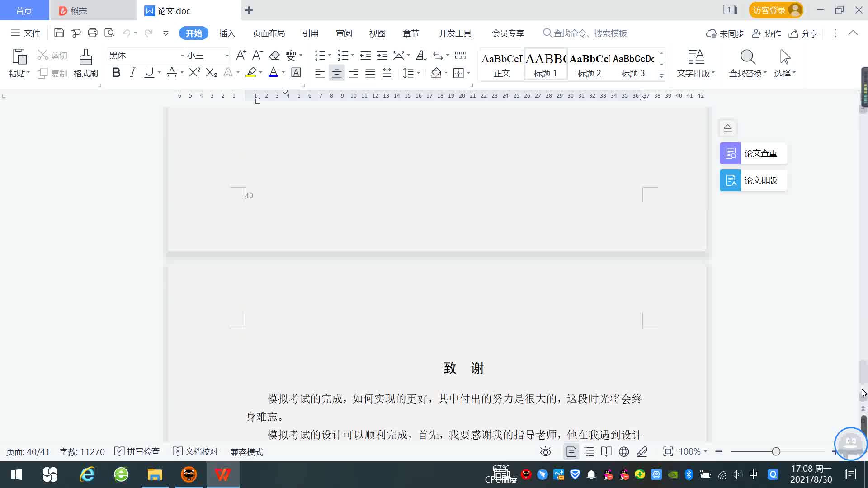Expand the font size dropdown 小三
This screenshot has height=488, width=868.
(227, 56)
